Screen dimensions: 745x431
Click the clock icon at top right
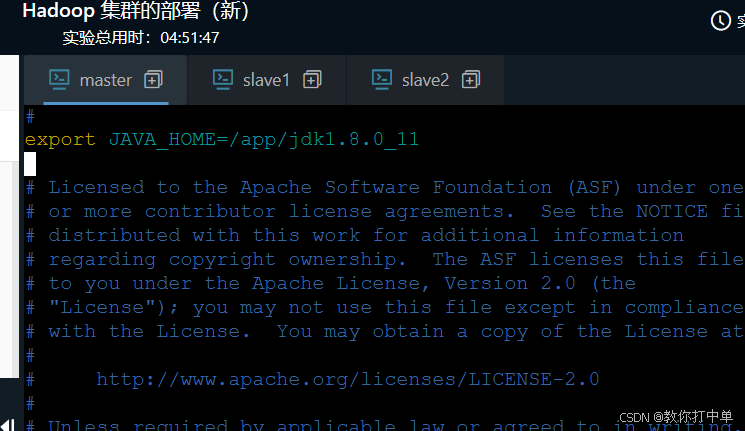click(x=720, y=20)
